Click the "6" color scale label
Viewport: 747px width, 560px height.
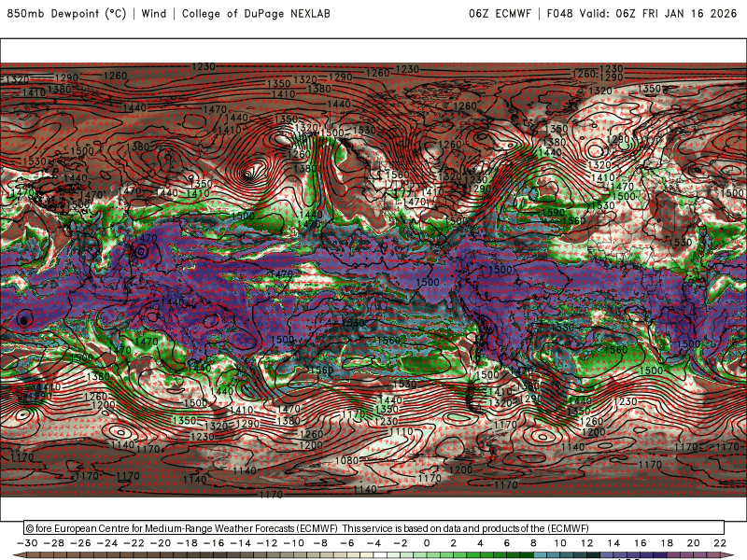click(x=507, y=543)
